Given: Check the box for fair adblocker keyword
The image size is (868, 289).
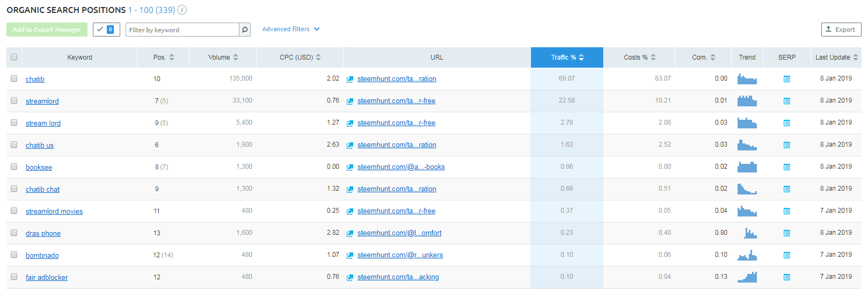Looking at the screenshot, I should coord(14,277).
